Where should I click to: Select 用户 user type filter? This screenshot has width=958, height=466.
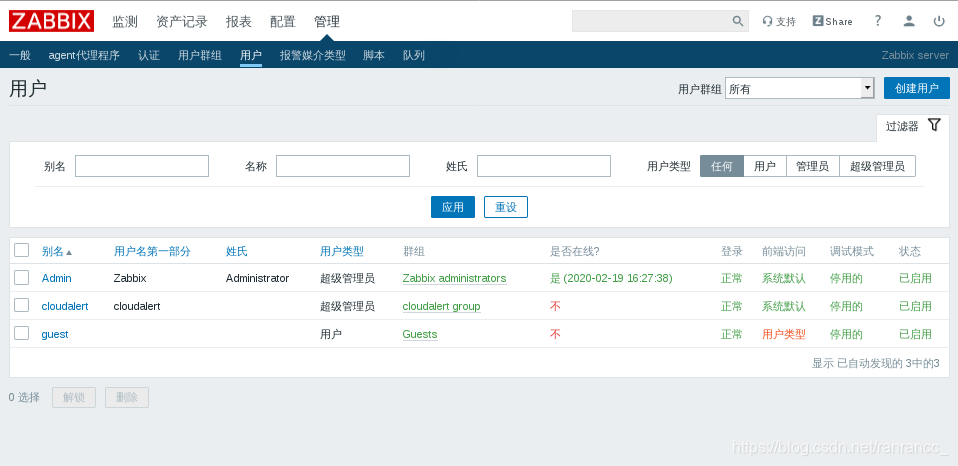point(765,166)
